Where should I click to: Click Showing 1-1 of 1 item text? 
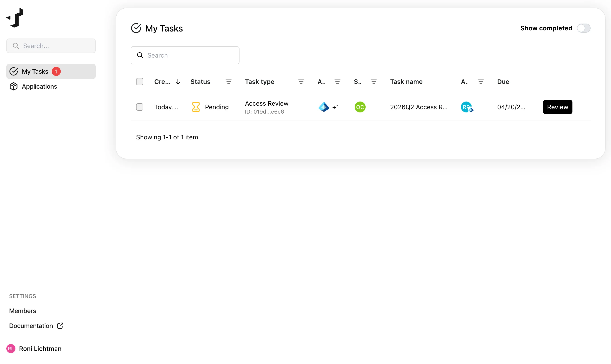click(167, 137)
